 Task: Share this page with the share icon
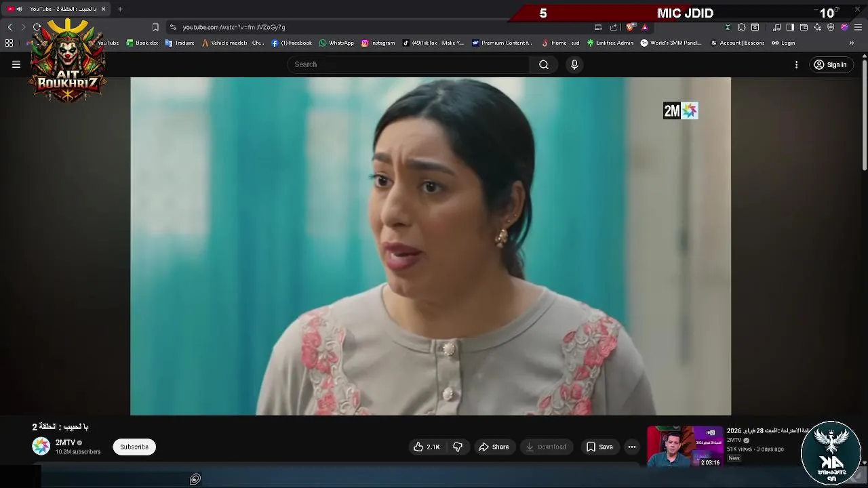click(614, 27)
